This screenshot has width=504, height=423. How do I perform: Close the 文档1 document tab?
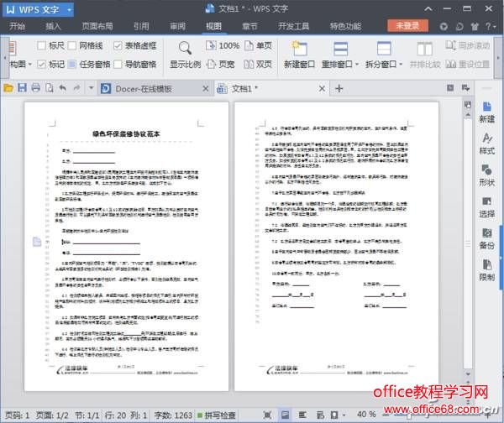(x=322, y=89)
